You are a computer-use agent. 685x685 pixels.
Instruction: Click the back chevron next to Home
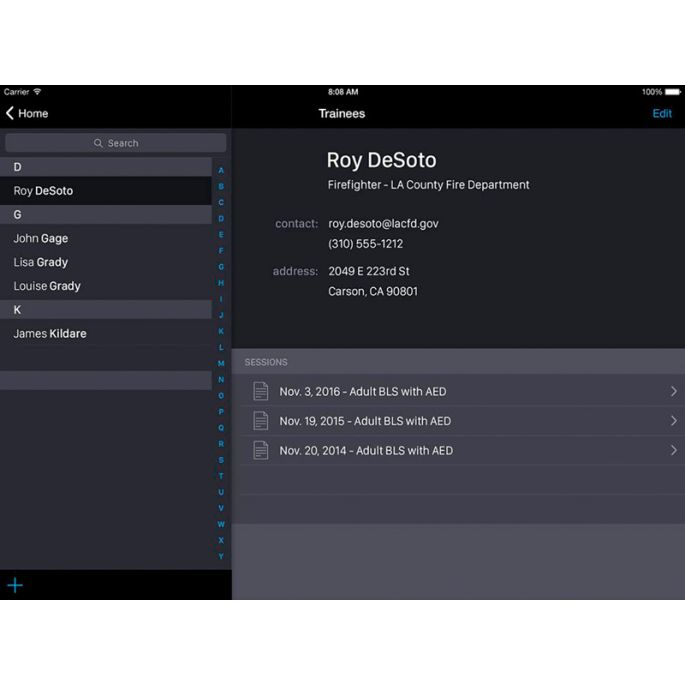(x=10, y=113)
